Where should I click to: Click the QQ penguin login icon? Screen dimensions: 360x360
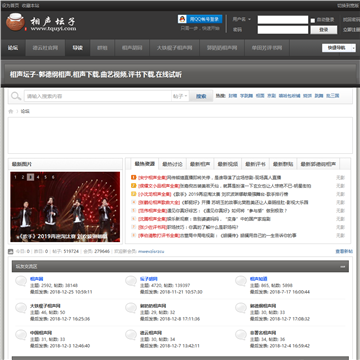pos(182,19)
